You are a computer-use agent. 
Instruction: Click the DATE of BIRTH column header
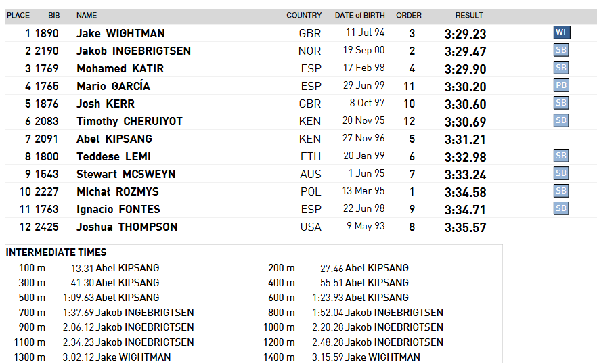(360, 16)
